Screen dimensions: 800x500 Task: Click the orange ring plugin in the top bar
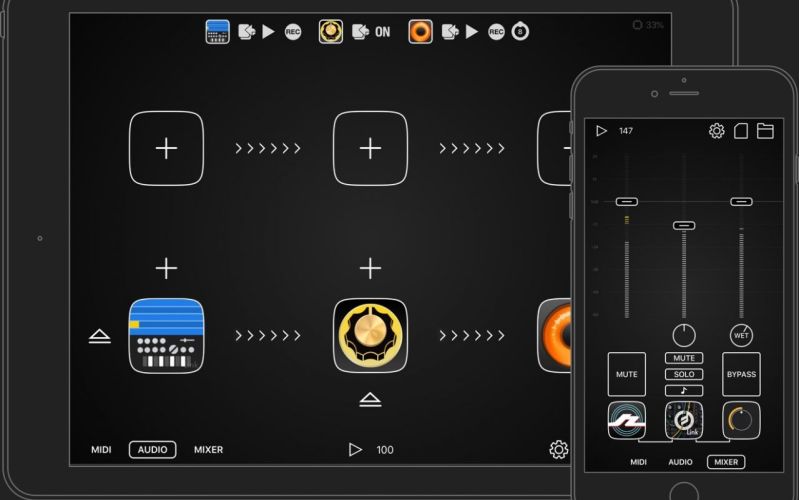[420, 32]
